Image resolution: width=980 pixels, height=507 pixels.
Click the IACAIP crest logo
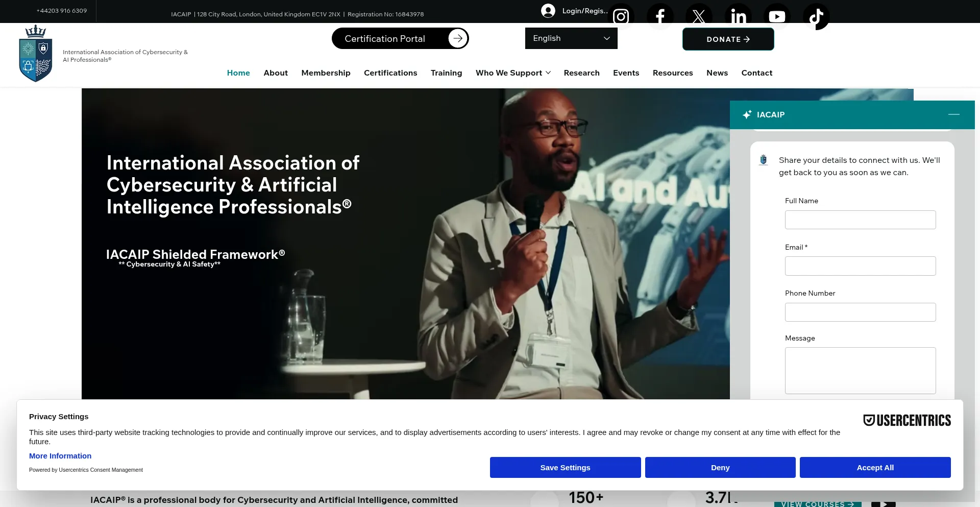click(36, 54)
